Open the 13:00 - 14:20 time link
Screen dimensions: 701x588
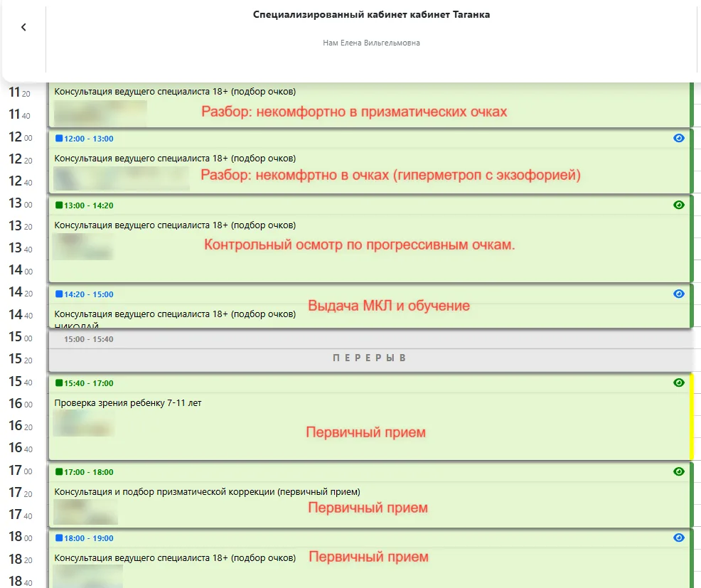tap(89, 205)
